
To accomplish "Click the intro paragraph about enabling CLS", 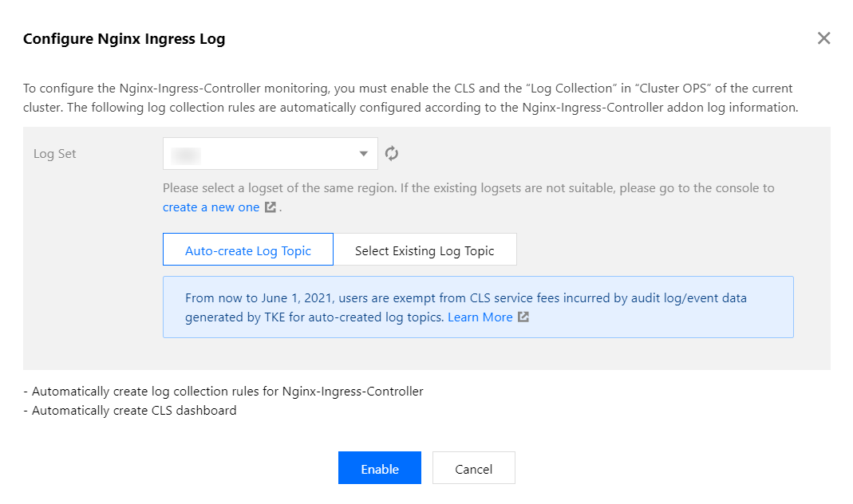I will [410, 98].
